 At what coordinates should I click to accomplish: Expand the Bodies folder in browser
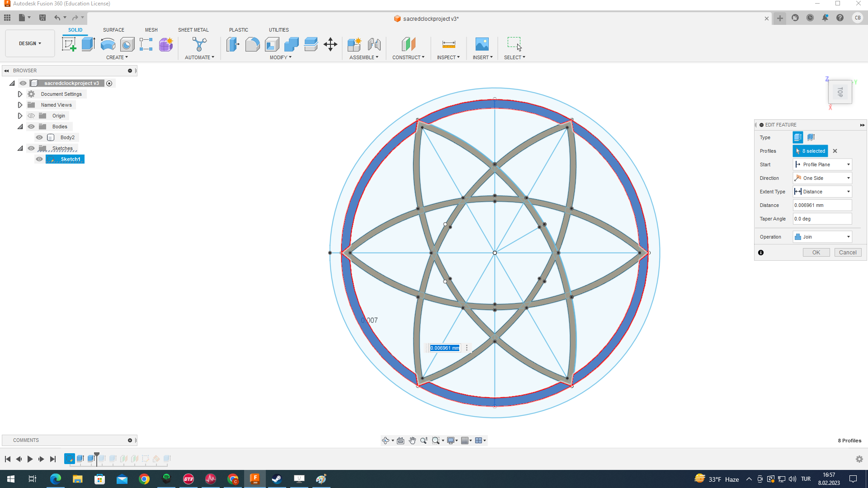pyautogui.click(x=20, y=127)
